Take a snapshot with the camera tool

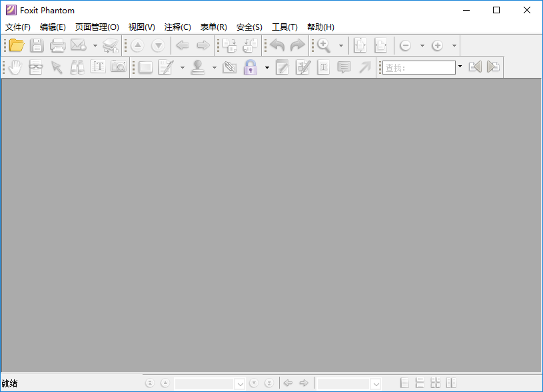pos(118,67)
